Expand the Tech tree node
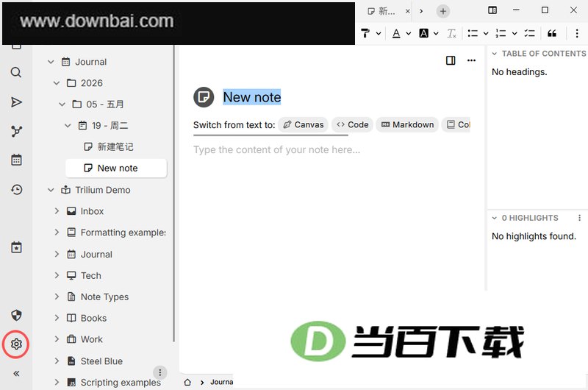The image size is (588, 390). click(57, 275)
